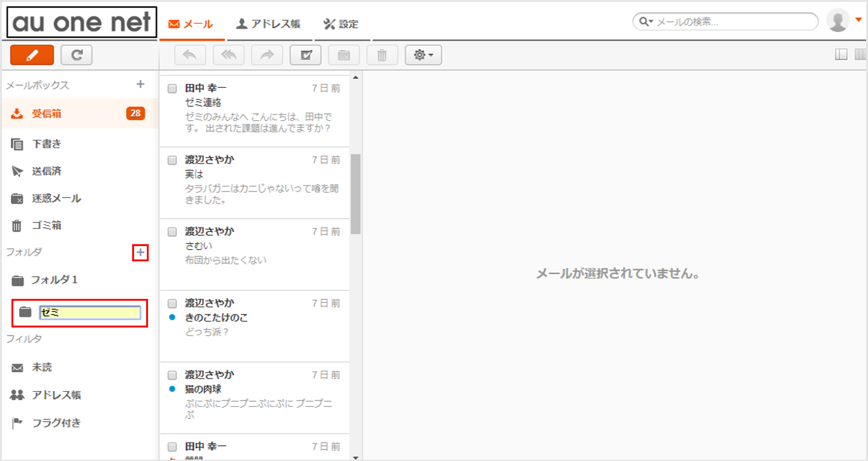Refresh the mailbox with reload button

[x=77, y=55]
